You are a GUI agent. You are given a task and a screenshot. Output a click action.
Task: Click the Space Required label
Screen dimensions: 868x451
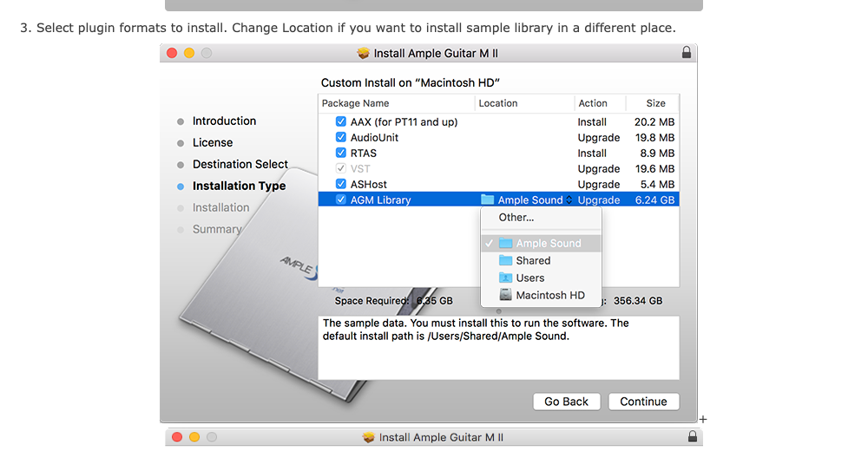coord(372,301)
